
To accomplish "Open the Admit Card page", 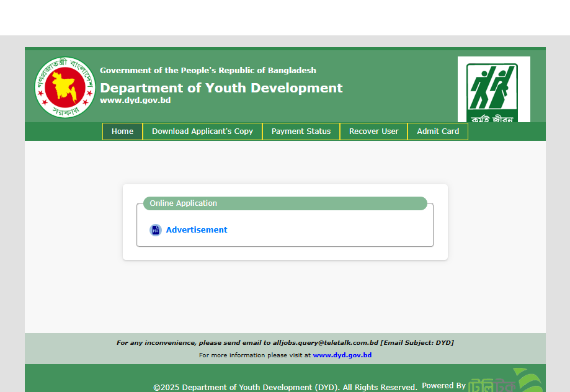I will pyautogui.click(x=438, y=131).
